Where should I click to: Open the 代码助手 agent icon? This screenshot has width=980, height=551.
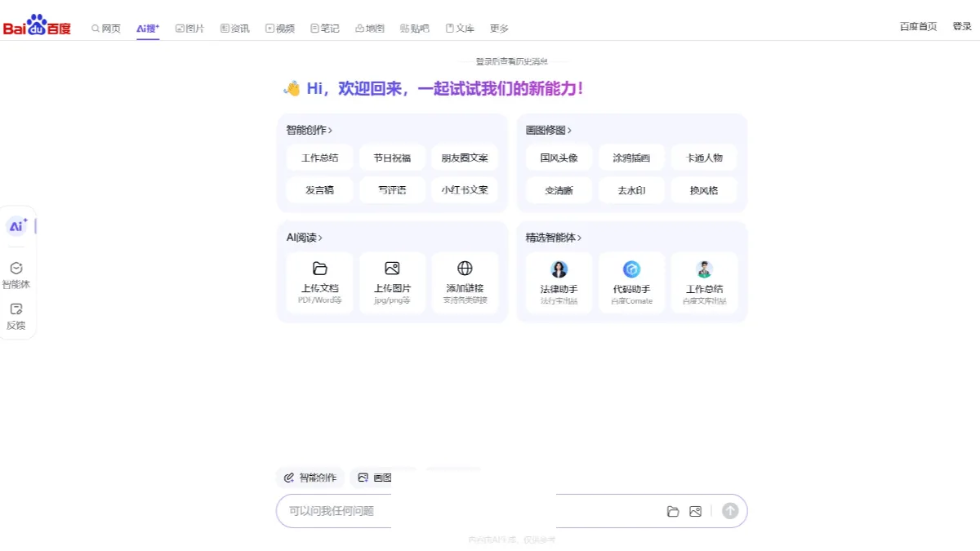click(632, 269)
